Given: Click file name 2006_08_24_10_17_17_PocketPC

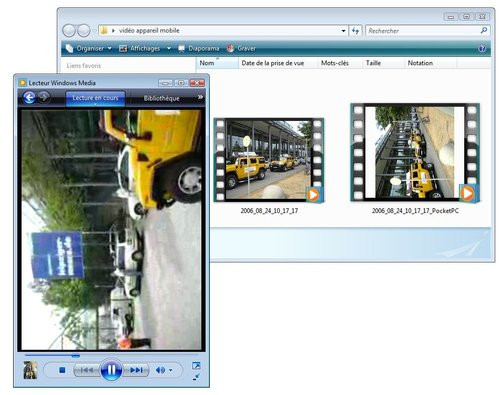Looking at the screenshot, I should tap(415, 211).
